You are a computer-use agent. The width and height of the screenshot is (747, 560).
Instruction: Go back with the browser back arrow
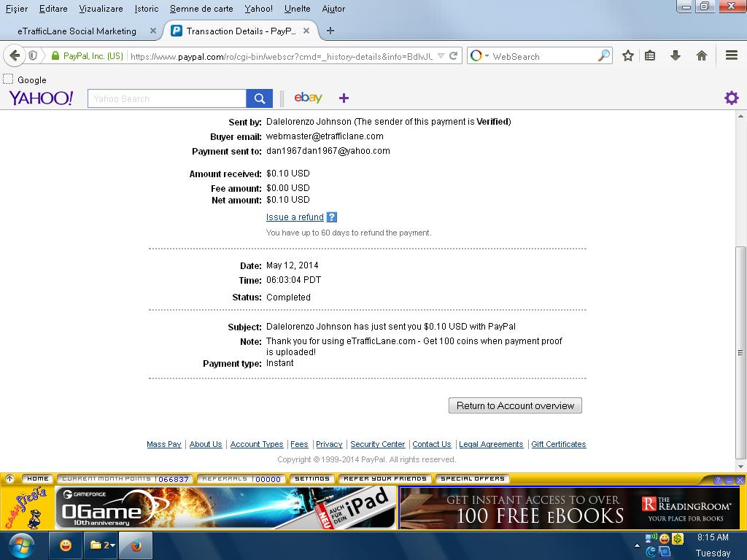click(15, 55)
